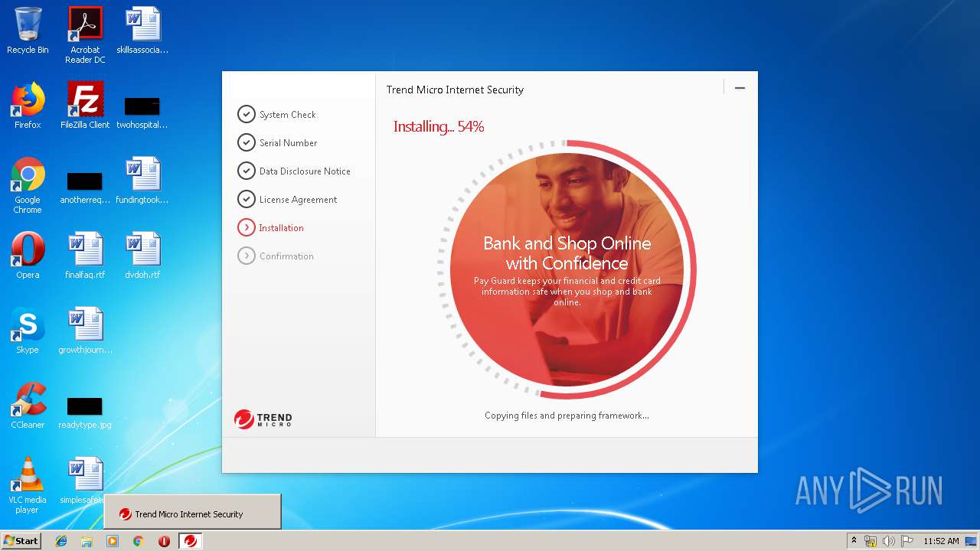Click 'Copying files and preparing framework...' text
This screenshot has height=551, width=980.
[567, 416]
